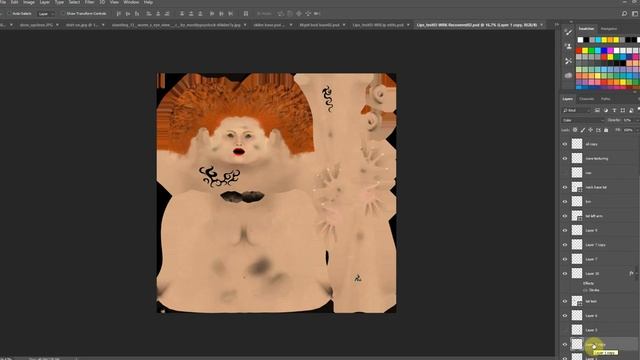Viewport: 640px width, 360px height.
Task: Click the Distribute top edges icon
Action: (182, 13)
